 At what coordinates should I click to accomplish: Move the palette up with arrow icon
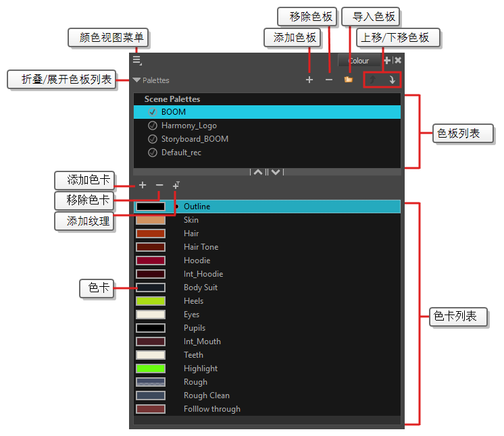point(372,80)
